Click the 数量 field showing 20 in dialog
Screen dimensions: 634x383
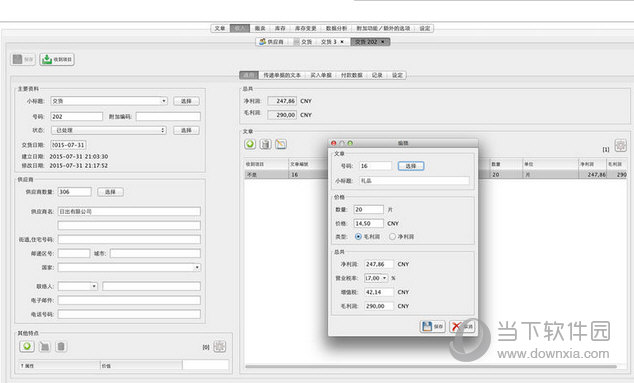pos(369,209)
